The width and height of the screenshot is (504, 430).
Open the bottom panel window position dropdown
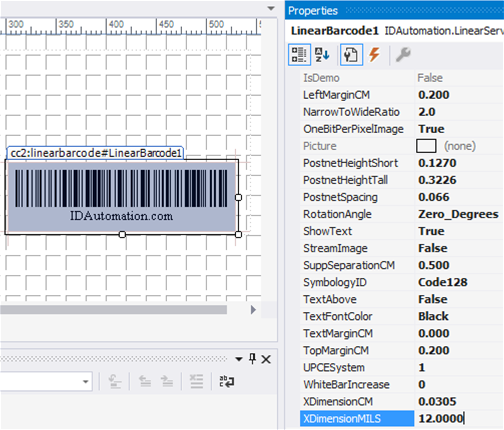(x=239, y=359)
